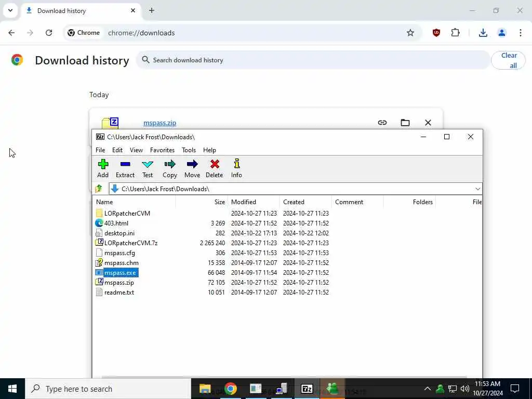Select the mspass.cfg file
This screenshot has width=532, height=399.
tap(119, 253)
